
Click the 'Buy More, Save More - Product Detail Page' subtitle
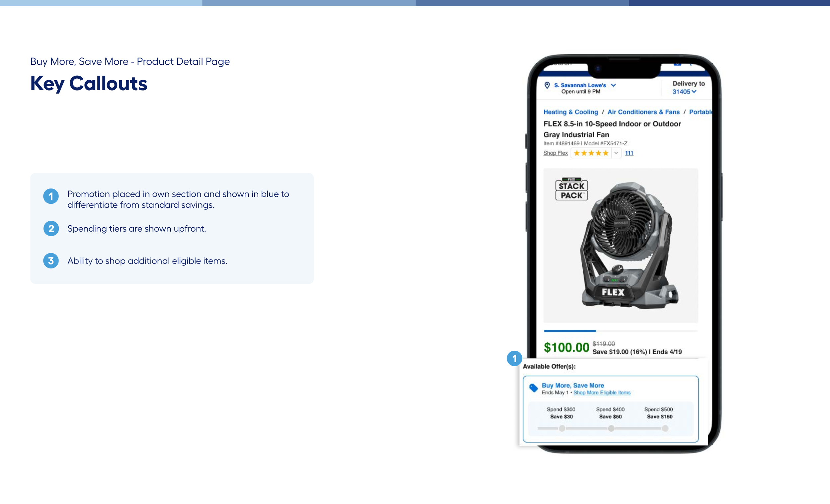point(130,62)
